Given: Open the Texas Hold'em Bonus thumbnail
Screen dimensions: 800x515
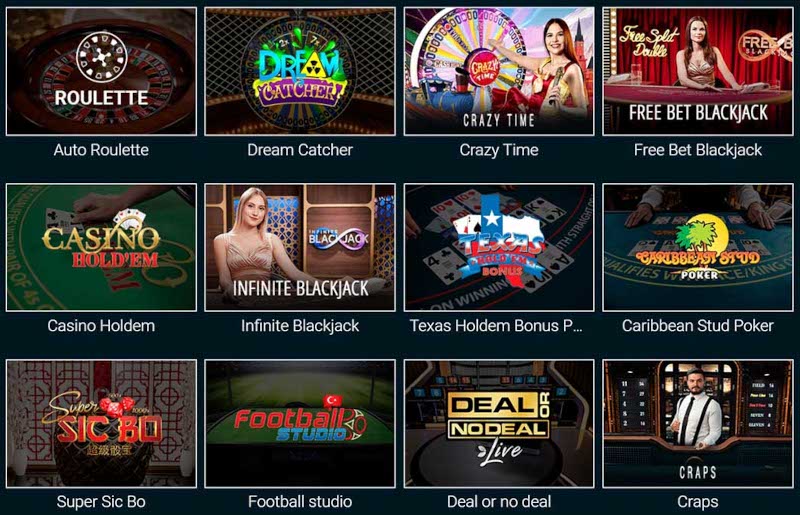Looking at the screenshot, I should click(499, 248).
